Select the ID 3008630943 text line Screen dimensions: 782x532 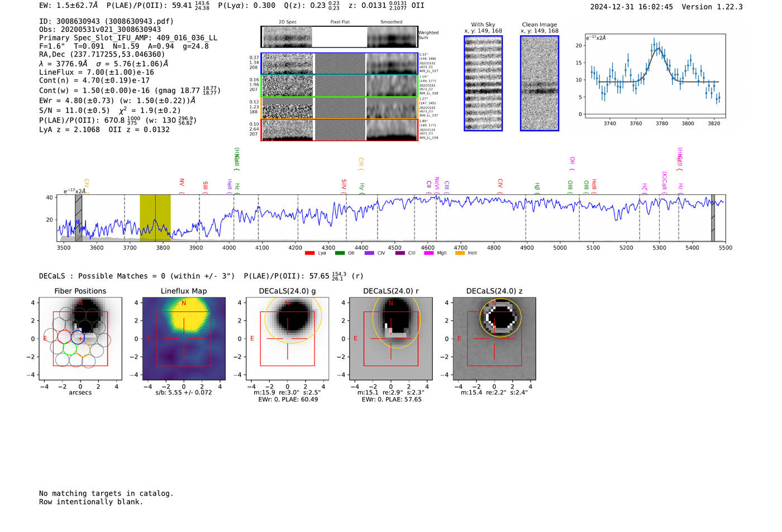point(106,21)
